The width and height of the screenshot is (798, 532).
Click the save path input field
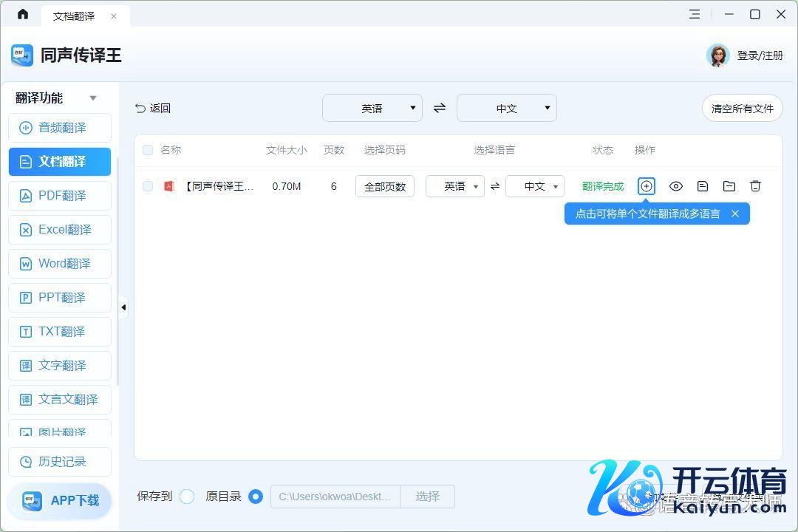point(335,497)
